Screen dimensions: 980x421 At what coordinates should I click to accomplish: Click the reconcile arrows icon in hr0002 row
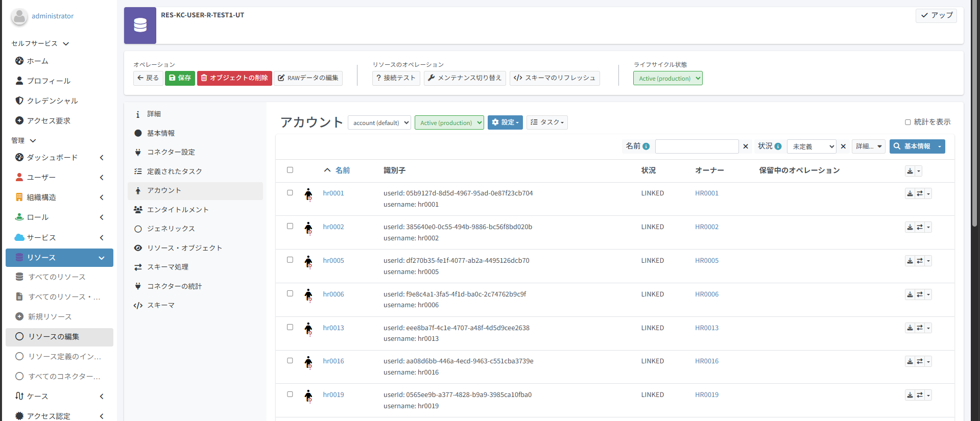coord(920,227)
